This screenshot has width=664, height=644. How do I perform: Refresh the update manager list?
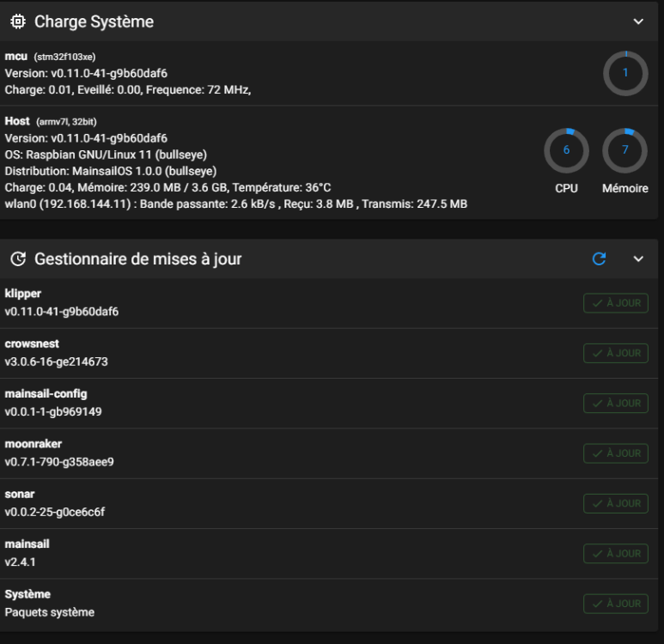(600, 258)
